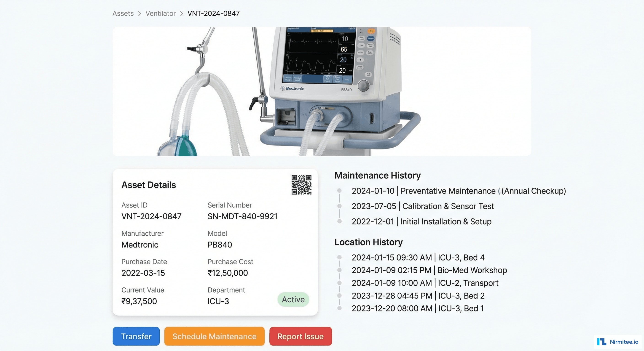Navigate to Assets via breadcrumb

123,13
